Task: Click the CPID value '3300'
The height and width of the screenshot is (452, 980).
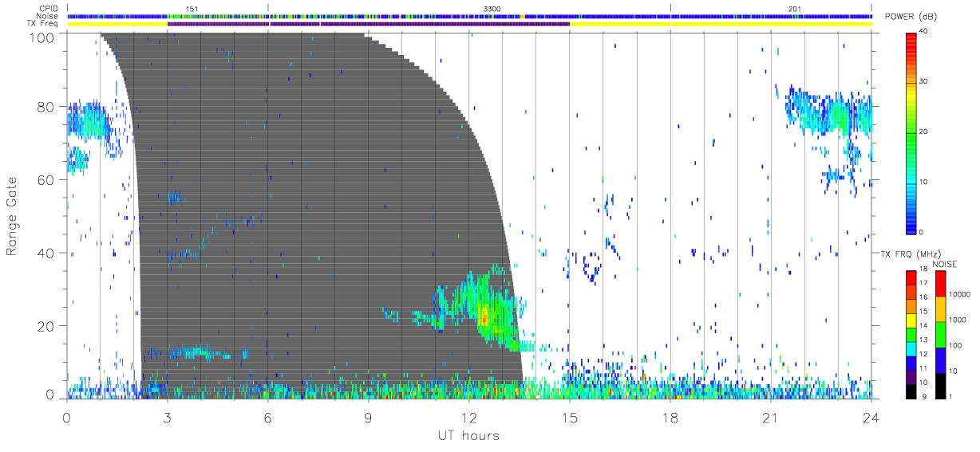Action: click(x=492, y=8)
